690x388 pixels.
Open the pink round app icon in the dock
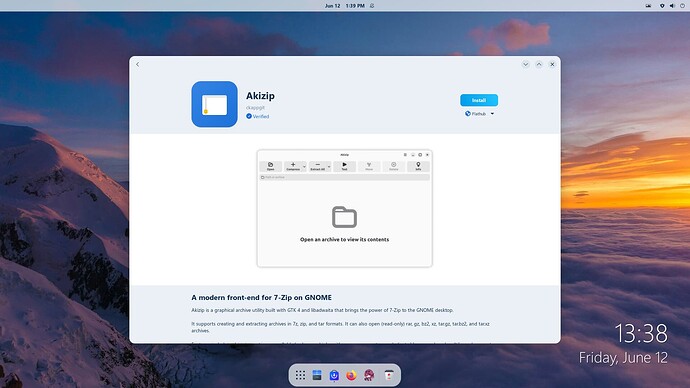369,375
